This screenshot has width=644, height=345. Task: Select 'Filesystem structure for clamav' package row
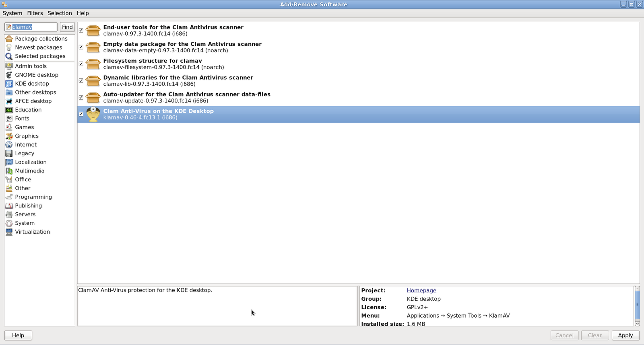tap(358, 64)
